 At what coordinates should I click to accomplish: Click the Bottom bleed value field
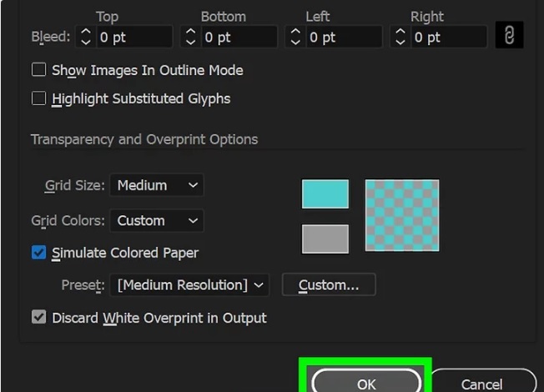pos(239,37)
